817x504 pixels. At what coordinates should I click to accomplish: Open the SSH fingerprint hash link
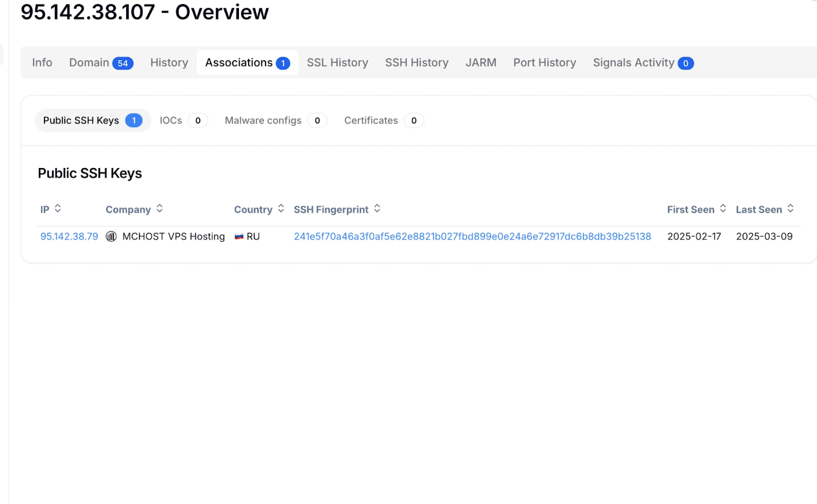pos(472,236)
